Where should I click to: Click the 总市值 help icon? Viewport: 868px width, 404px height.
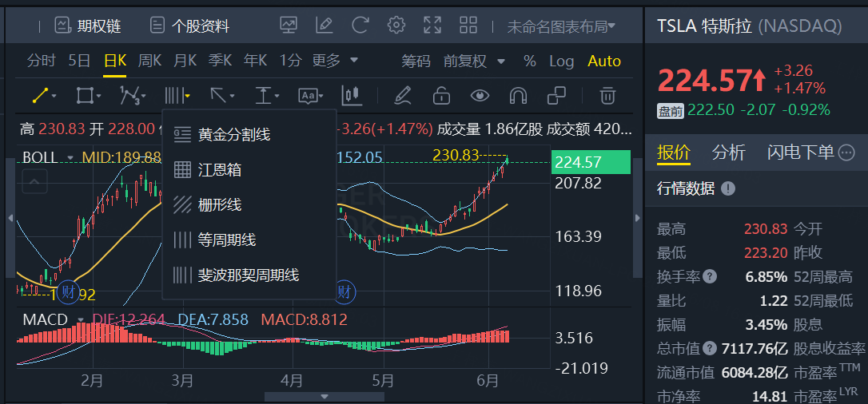709,348
